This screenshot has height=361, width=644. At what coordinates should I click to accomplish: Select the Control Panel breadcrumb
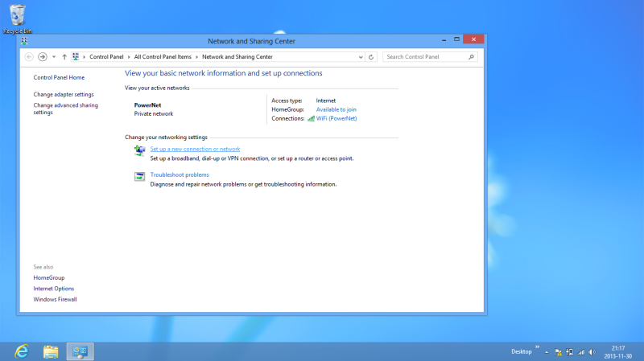107,57
